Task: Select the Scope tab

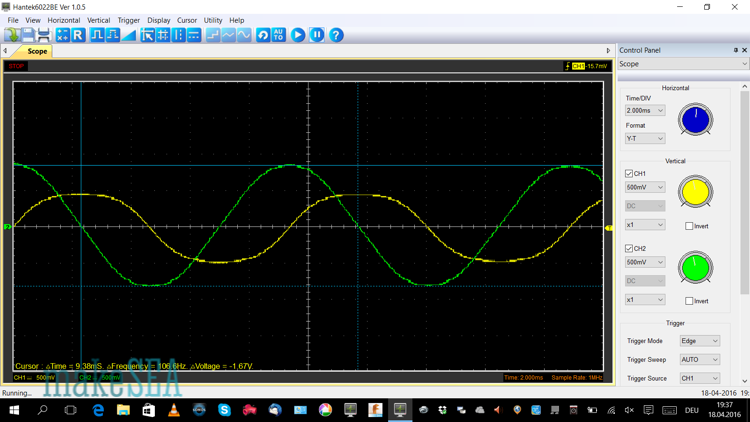Action: click(37, 51)
